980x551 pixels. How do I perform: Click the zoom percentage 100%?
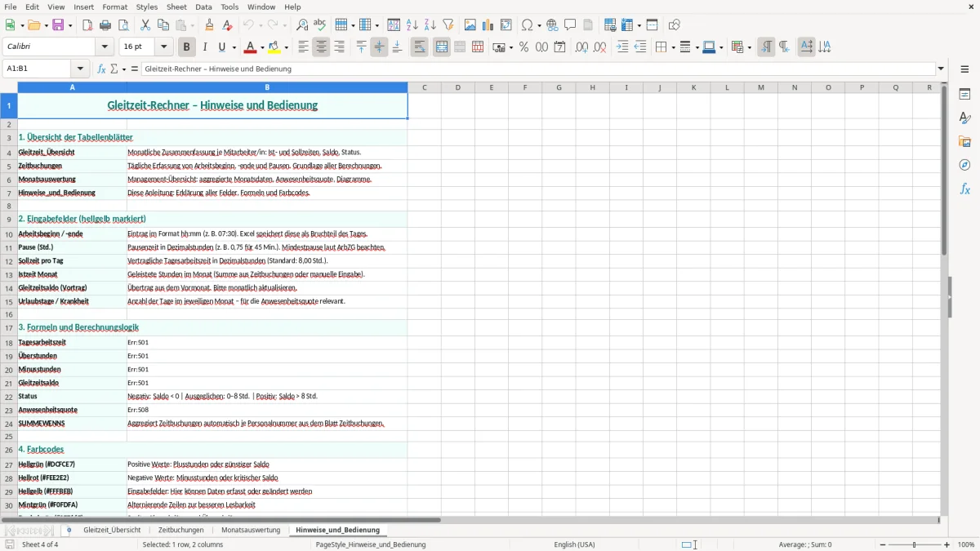coord(966,544)
